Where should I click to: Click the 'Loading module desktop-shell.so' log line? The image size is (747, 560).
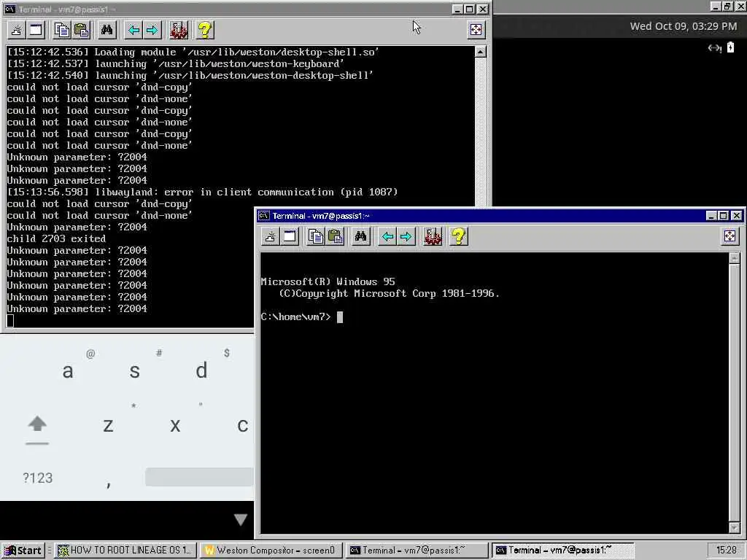tap(193, 52)
